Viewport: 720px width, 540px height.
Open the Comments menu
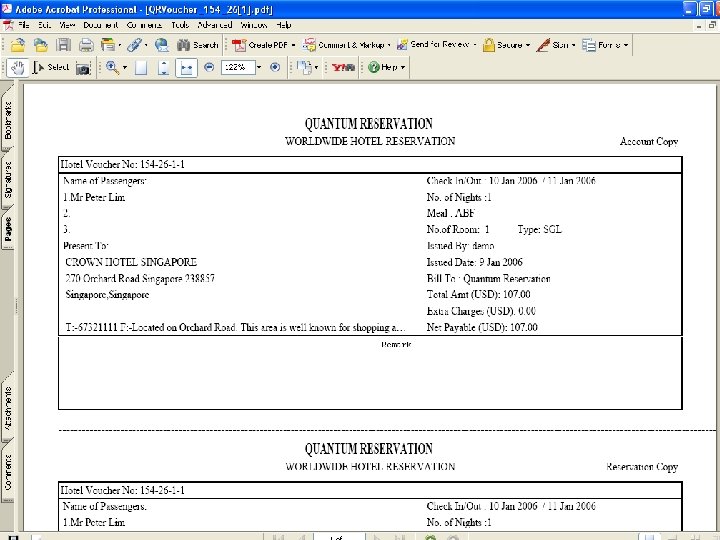[x=144, y=25]
